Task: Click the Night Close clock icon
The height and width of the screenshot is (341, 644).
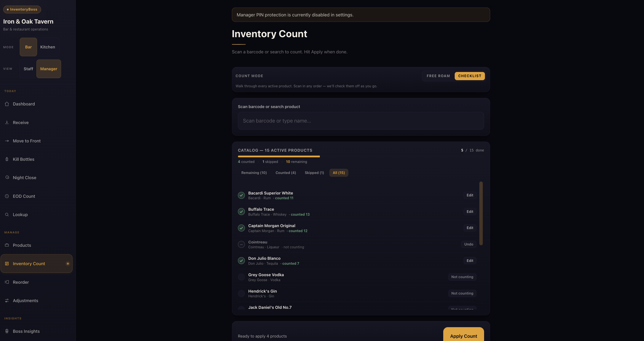Action: [x=7, y=177]
